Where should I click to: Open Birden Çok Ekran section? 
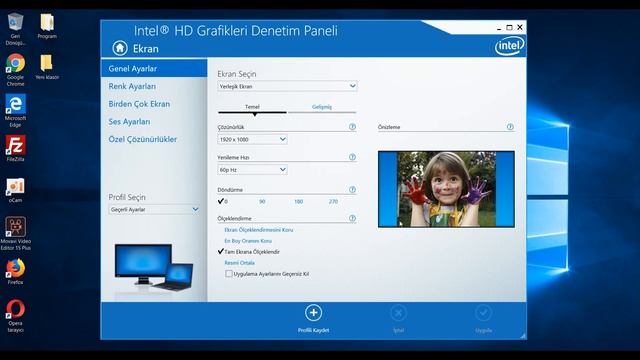tap(139, 104)
